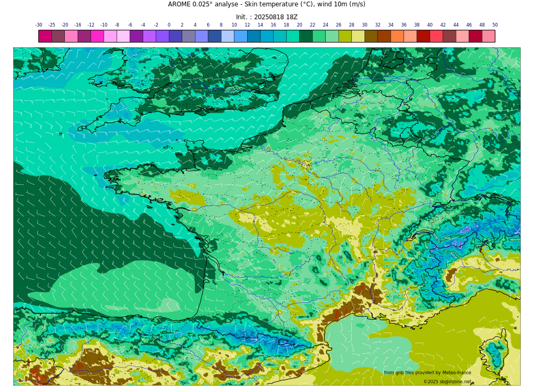Click the 10 to 12 sky blue swatch
This screenshot has width=534, height=392.
(241, 36)
